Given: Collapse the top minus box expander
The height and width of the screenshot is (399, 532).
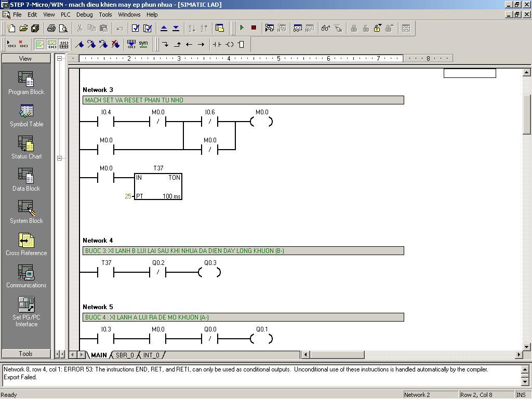Looking at the screenshot, I should (60, 58).
